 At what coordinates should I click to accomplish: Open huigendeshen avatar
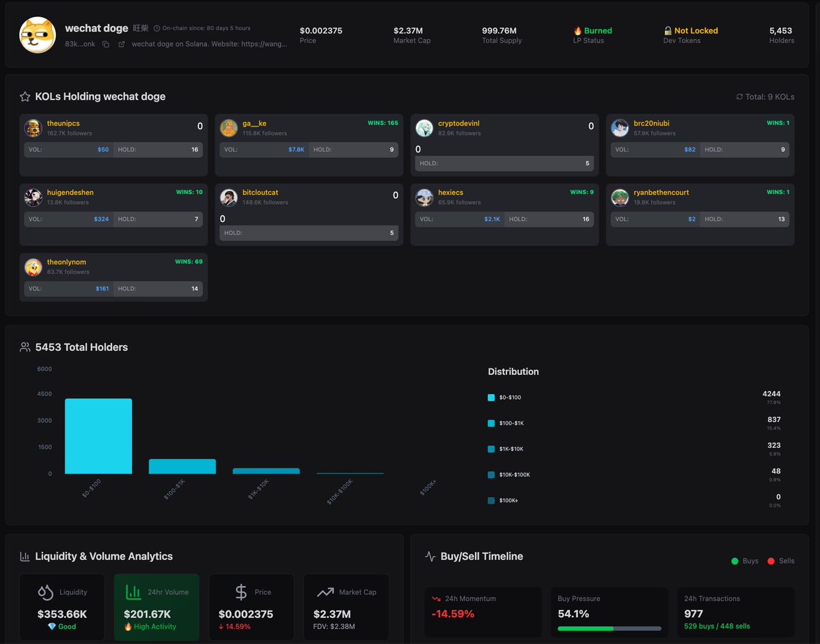pyautogui.click(x=33, y=197)
